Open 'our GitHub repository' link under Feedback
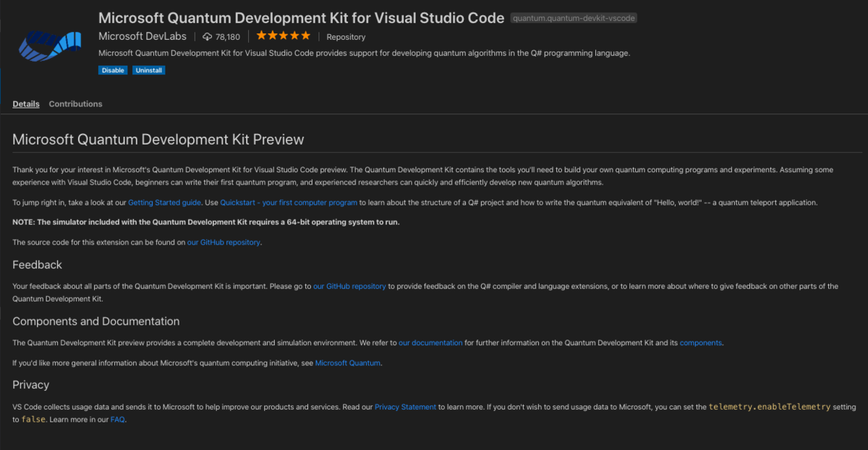 [349, 286]
